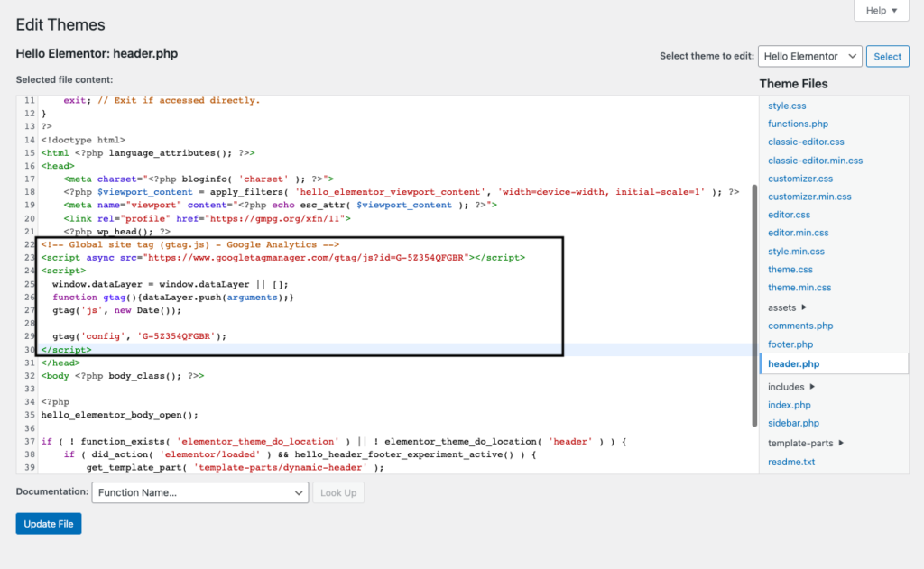Click line 22 Google Analytics comment
Screen dimensions: 924x569
189,244
